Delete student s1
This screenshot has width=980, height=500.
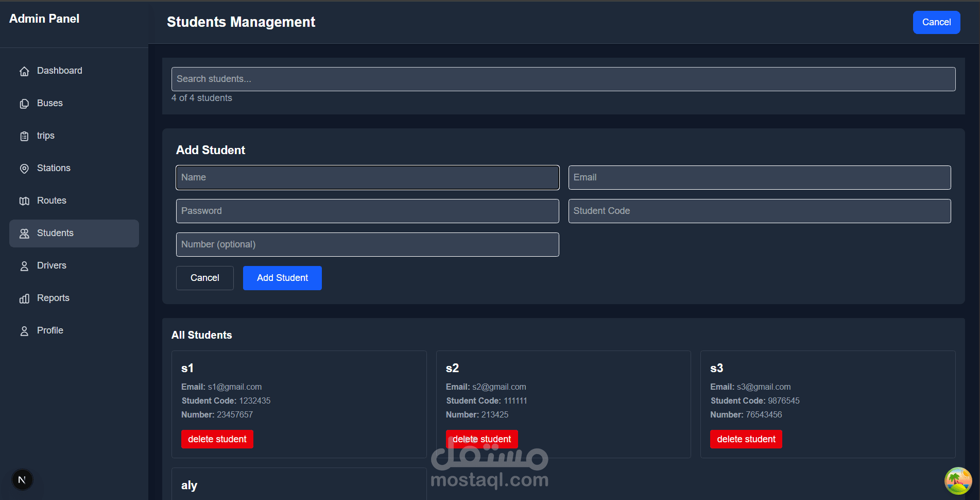[217, 439]
